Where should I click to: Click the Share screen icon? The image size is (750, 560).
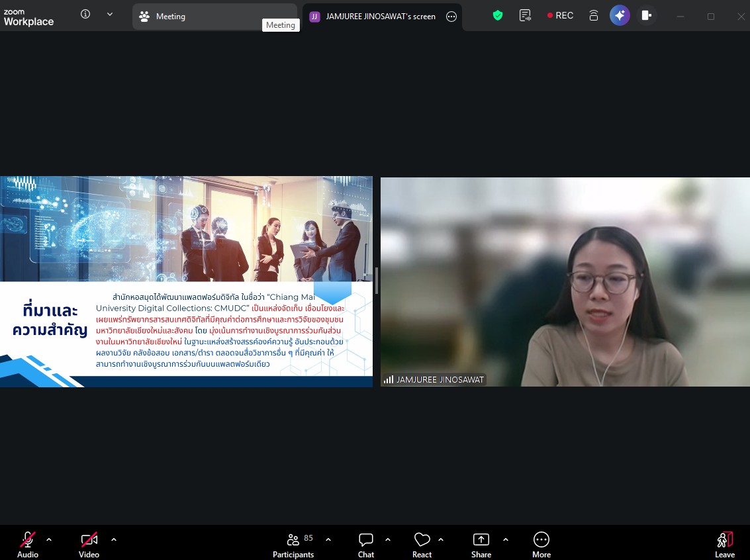pos(481,545)
